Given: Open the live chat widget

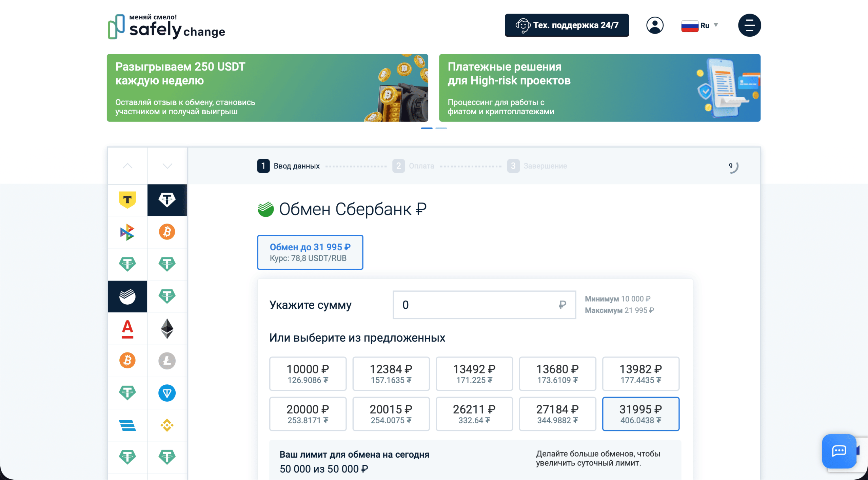Looking at the screenshot, I should (x=839, y=451).
